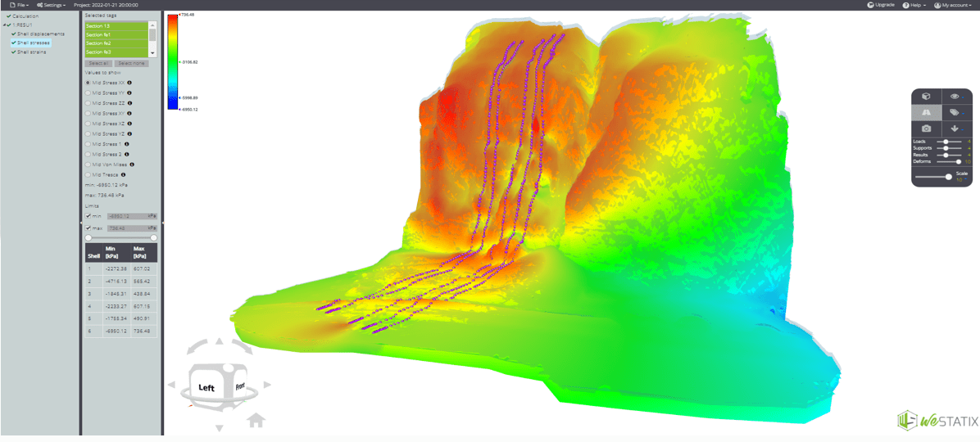The width and height of the screenshot is (980, 442).
Task: Click the tags icon in view panel
Action: tap(955, 112)
